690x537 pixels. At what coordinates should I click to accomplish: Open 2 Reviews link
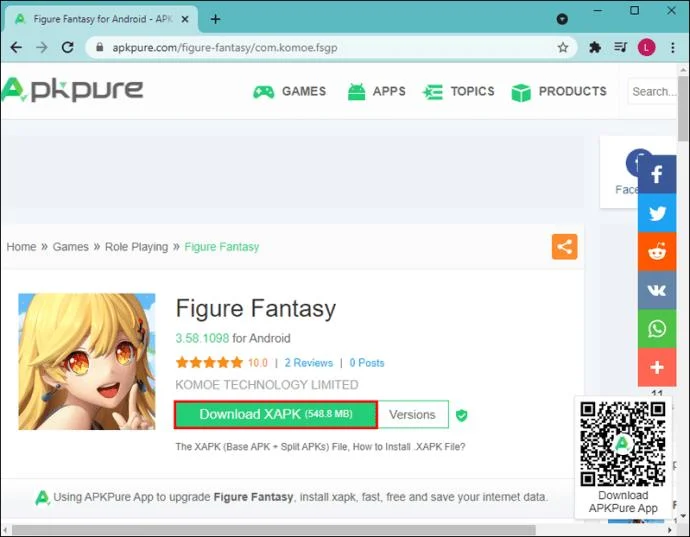pos(308,363)
